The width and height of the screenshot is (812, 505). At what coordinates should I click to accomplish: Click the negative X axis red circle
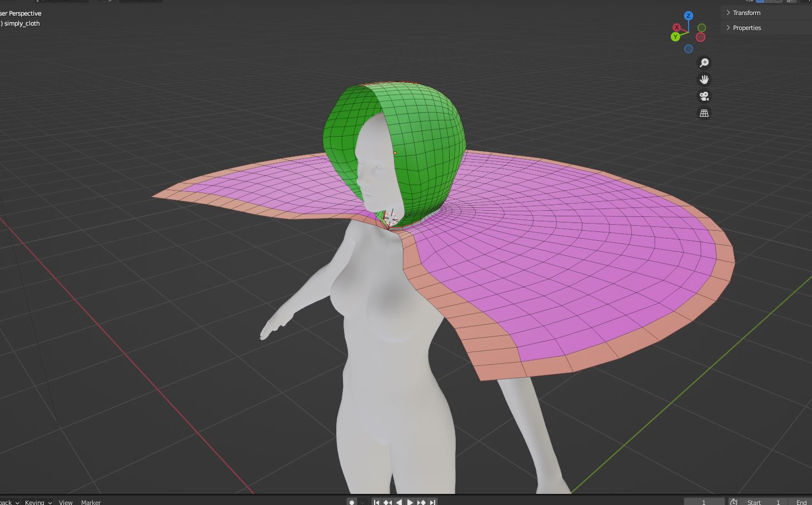pyautogui.click(x=700, y=37)
